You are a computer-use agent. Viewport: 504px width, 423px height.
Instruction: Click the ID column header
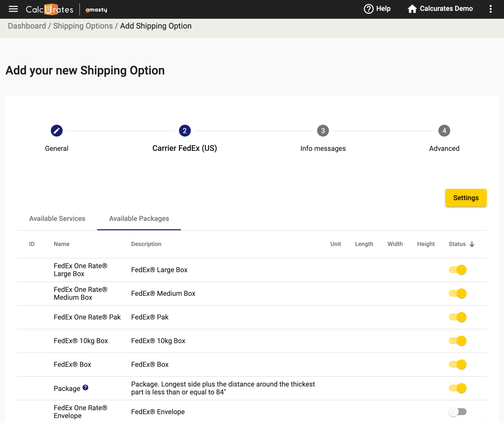[x=32, y=244]
